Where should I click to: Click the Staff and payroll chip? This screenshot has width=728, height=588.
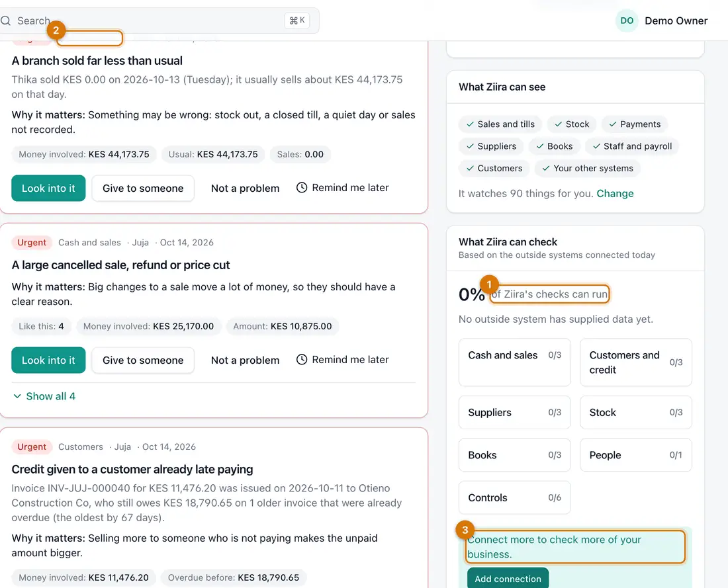632,146
